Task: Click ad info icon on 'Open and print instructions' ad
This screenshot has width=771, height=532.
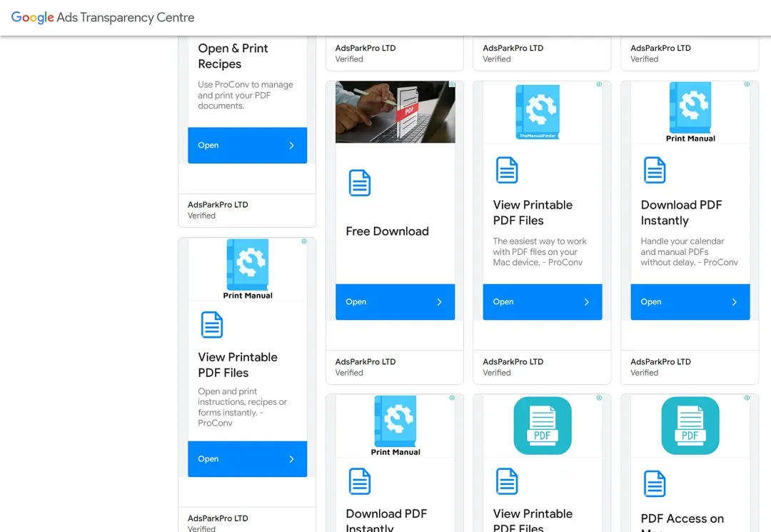Action: click(304, 241)
